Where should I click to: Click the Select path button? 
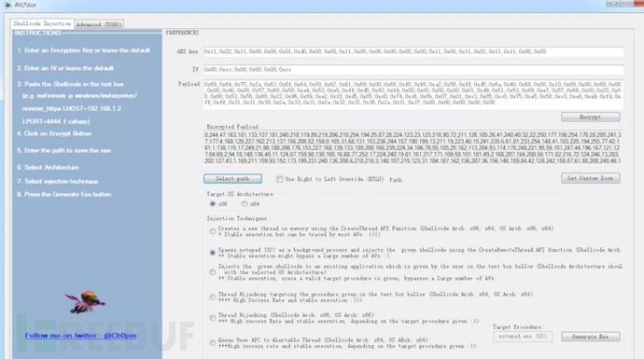point(232,178)
